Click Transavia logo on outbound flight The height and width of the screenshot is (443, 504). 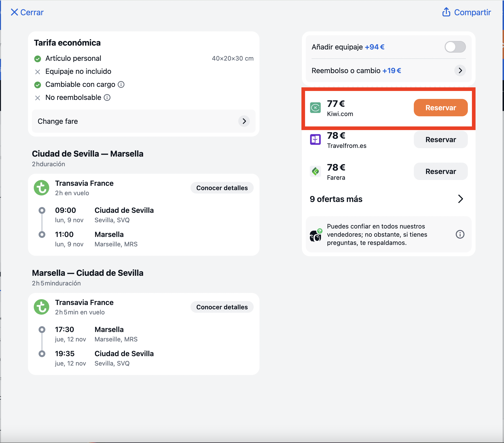point(41,188)
